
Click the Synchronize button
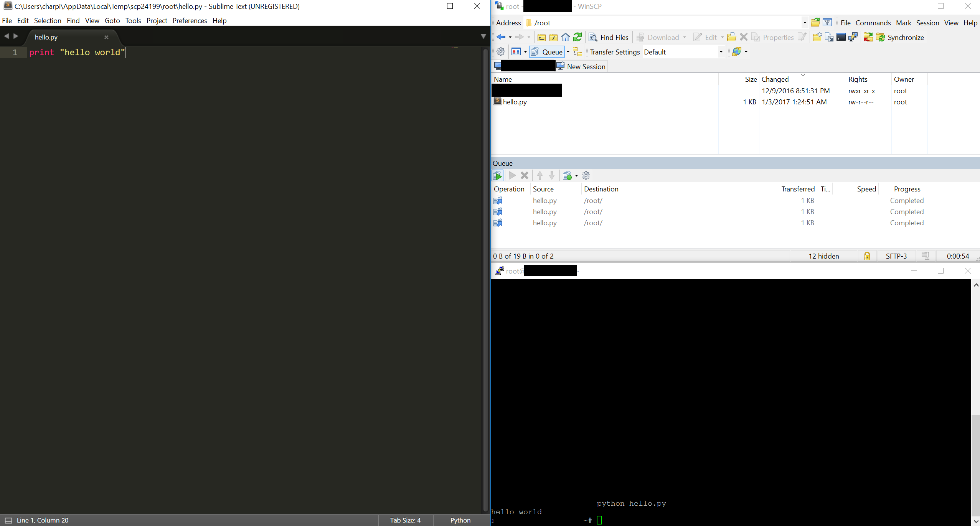900,37
